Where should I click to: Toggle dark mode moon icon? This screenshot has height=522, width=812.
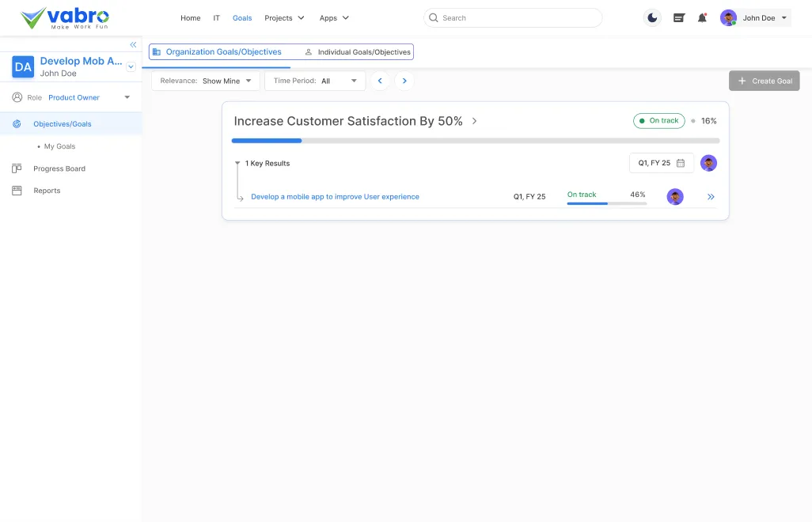coord(652,18)
